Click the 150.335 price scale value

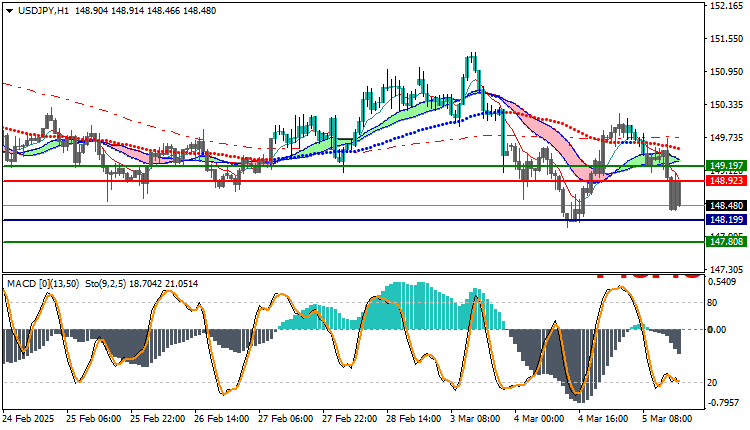tap(727, 105)
